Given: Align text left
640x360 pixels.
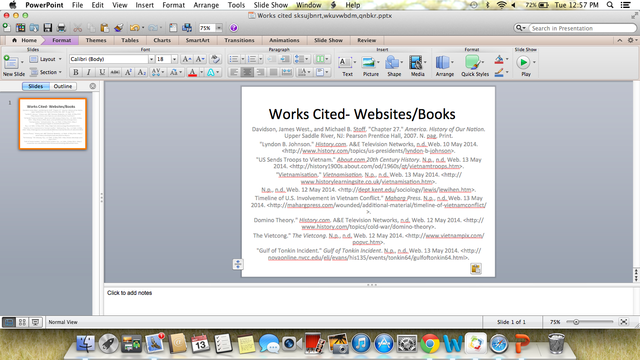Looking at the screenshot, I should 233,72.
